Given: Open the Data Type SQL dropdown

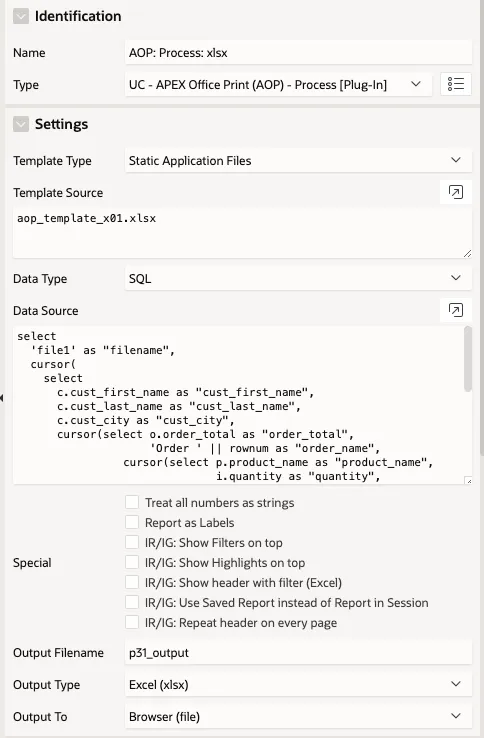Looking at the screenshot, I should coord(298,279).
